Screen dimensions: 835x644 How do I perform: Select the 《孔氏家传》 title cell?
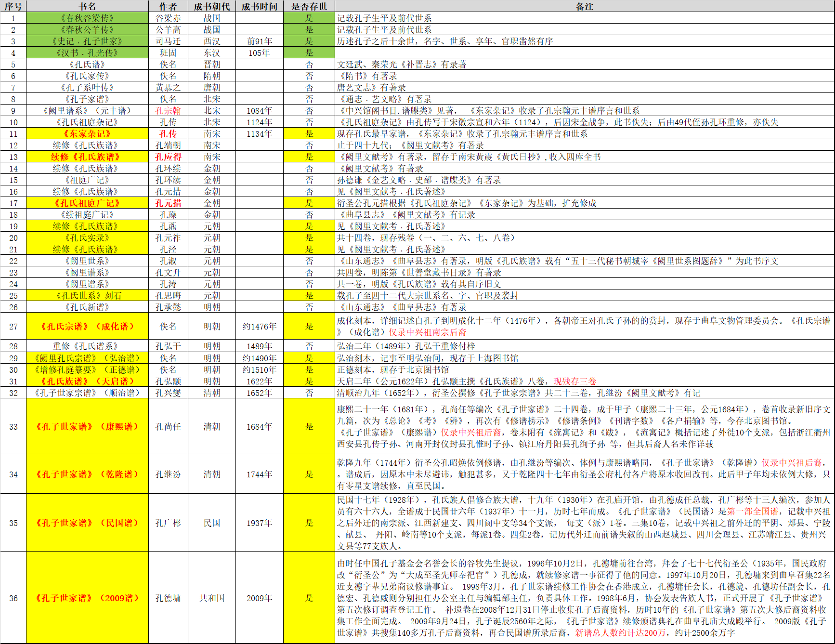click(x=87, y=76)
